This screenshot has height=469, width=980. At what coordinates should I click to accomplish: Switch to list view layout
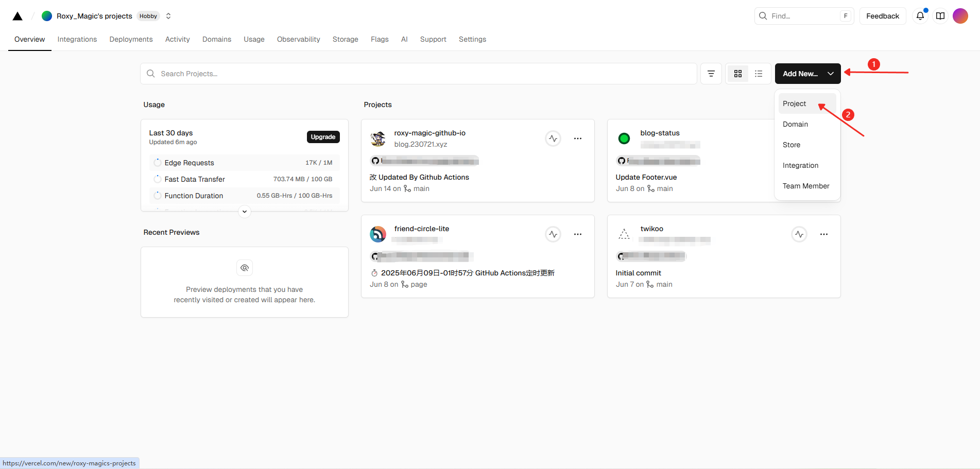759,74
